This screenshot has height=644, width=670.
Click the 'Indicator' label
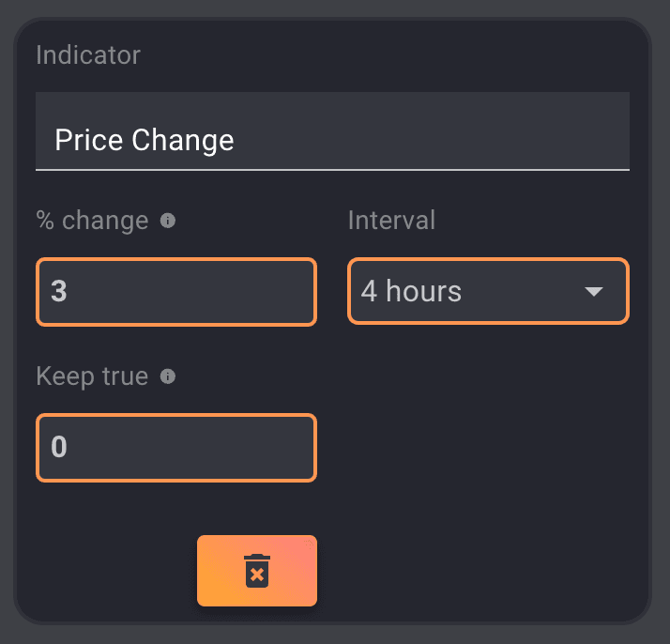click(x=88, y=55)
